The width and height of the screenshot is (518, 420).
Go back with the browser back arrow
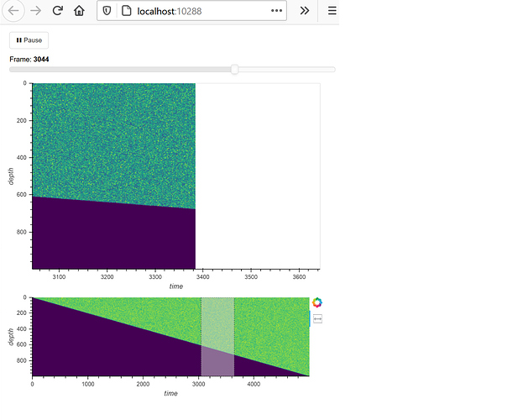[13, 11]
